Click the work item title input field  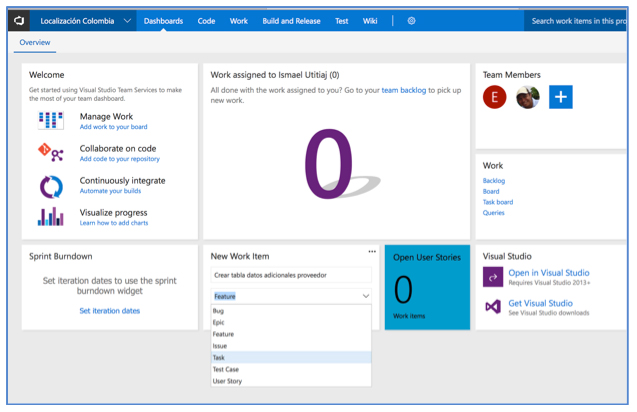tap(291, 275)
